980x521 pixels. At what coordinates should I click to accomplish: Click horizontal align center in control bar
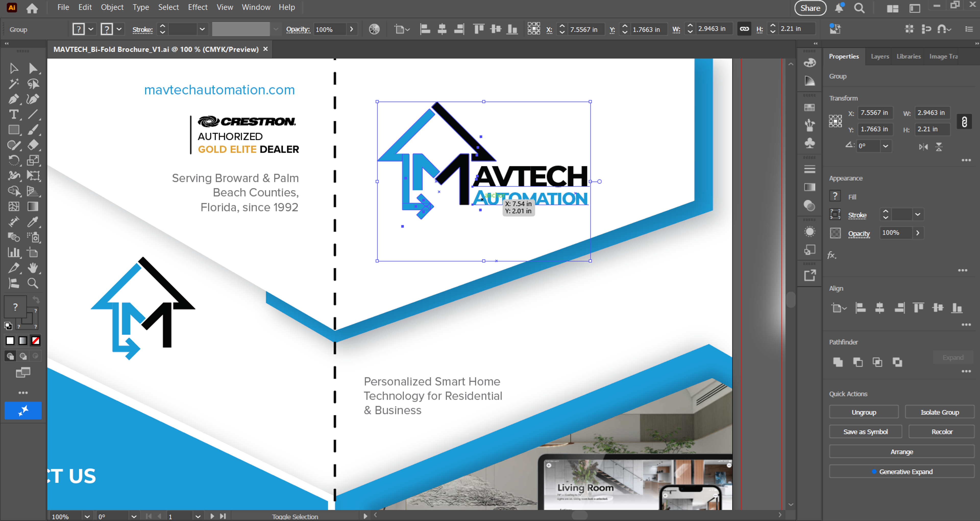pyautogui.click(x=442, y=29)
